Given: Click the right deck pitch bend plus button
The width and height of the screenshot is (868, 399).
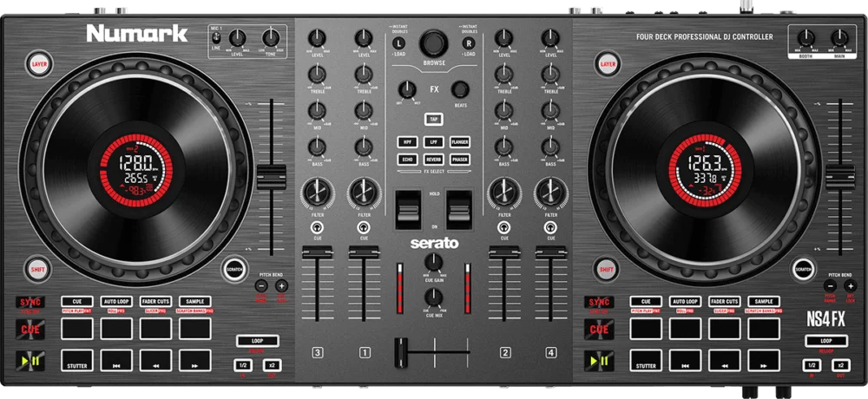Looking at the screenshot, I should point(851,286).
